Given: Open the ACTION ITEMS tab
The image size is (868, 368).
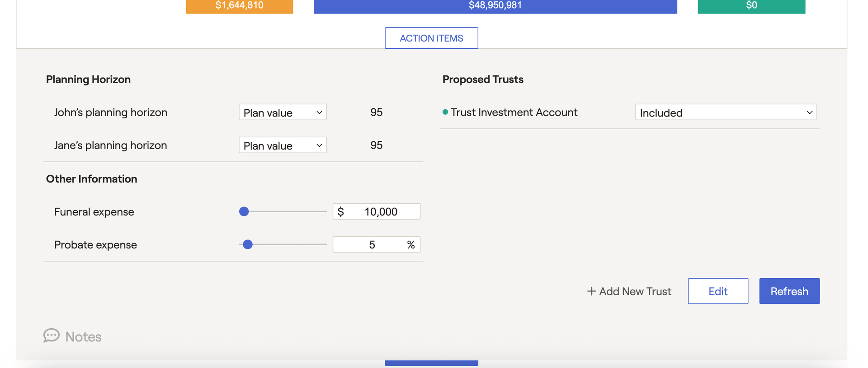Looking at the screenshot, I should pos(431,38).
